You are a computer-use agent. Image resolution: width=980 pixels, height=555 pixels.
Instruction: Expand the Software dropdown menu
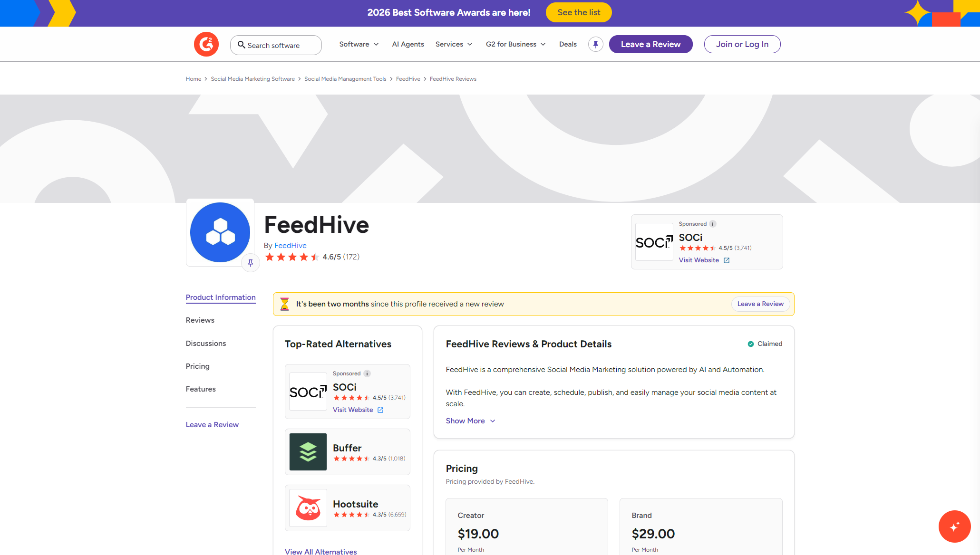(x=359, y=44)
